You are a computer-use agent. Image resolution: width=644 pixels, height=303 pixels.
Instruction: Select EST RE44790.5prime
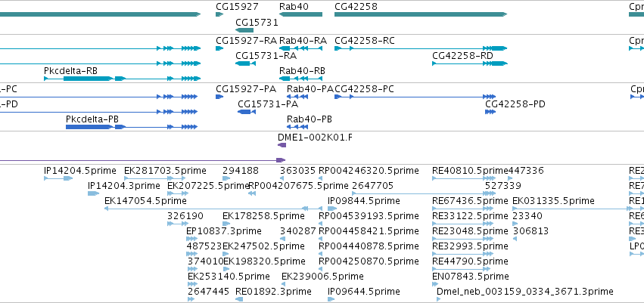pos(461,269)
